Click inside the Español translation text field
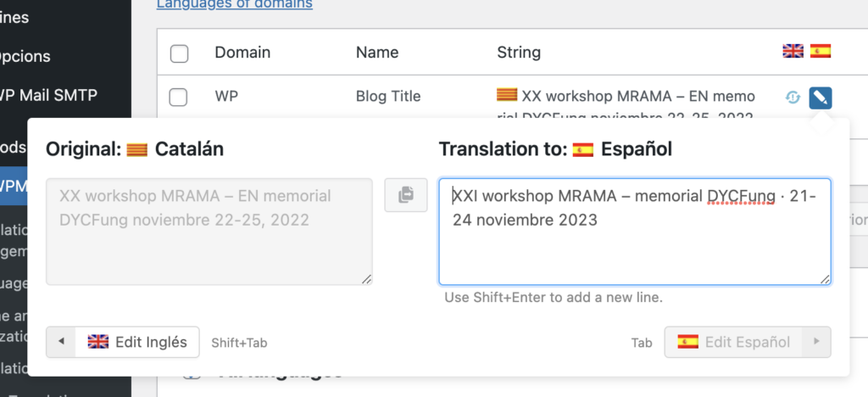The width and height of the screenshot is (868, 397). click(x=634, y=246)
